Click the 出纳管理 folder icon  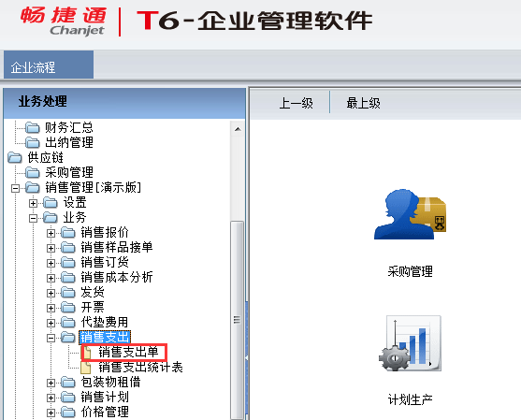point(32,142)
